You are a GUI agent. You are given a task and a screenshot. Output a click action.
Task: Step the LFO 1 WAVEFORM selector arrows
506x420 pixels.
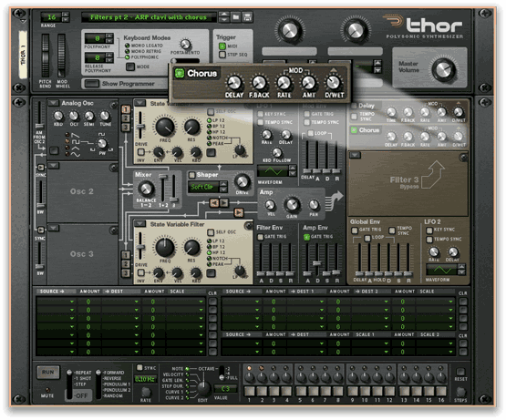293,170
